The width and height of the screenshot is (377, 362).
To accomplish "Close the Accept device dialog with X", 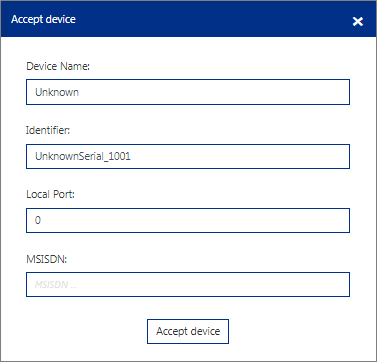I will tap(358, 21).
